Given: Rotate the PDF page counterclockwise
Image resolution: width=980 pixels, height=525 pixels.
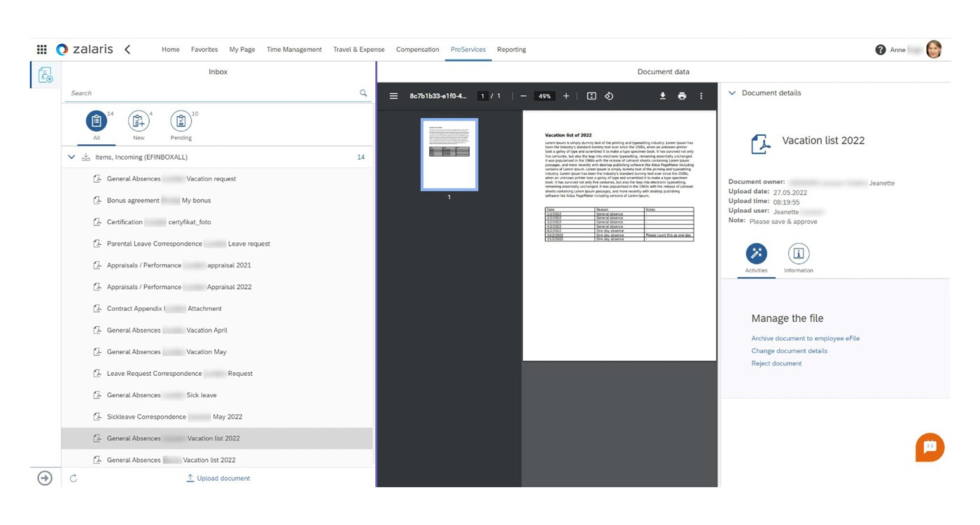Looking at the screenshot, I should point(609,96).
